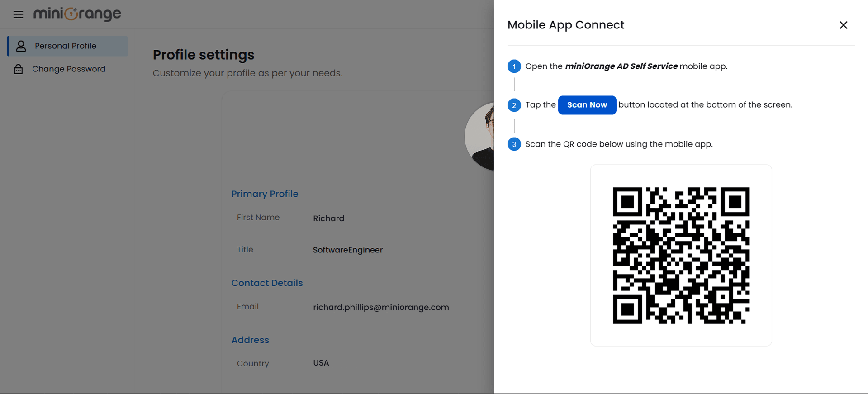The height and width of the screenshot is (394, 868).
Task: Click the Scan Now button
Action: (x=587, y=105)
